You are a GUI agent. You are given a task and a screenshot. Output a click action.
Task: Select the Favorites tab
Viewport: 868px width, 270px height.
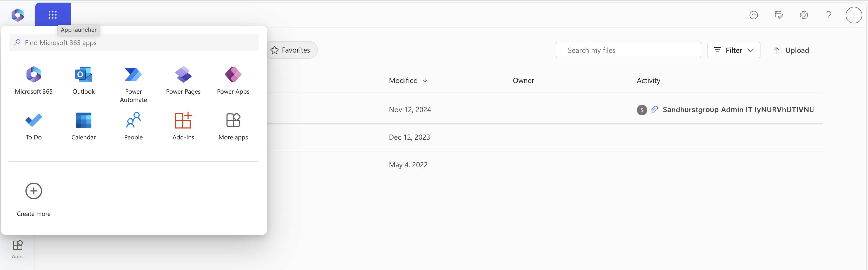(x=291, y=50)
